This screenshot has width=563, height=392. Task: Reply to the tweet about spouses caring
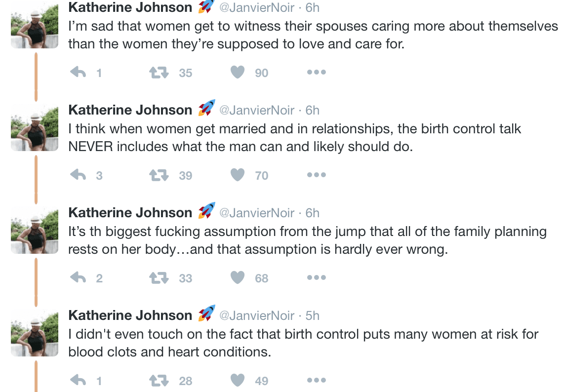[78, 73]
